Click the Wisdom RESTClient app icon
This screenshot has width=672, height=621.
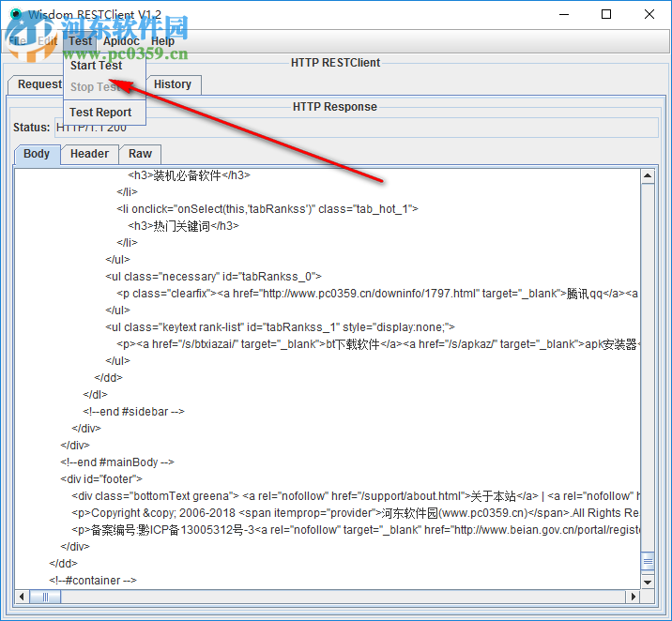click(x=15, y=14)
